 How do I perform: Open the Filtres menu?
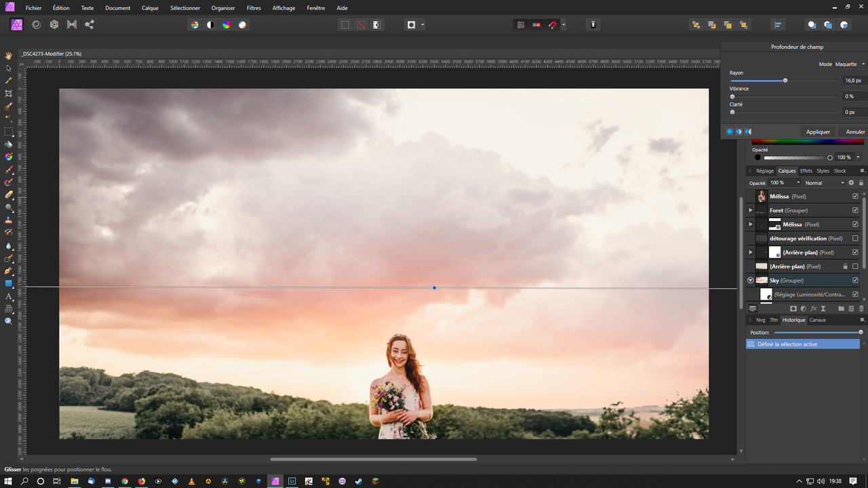tap(254, 8)
